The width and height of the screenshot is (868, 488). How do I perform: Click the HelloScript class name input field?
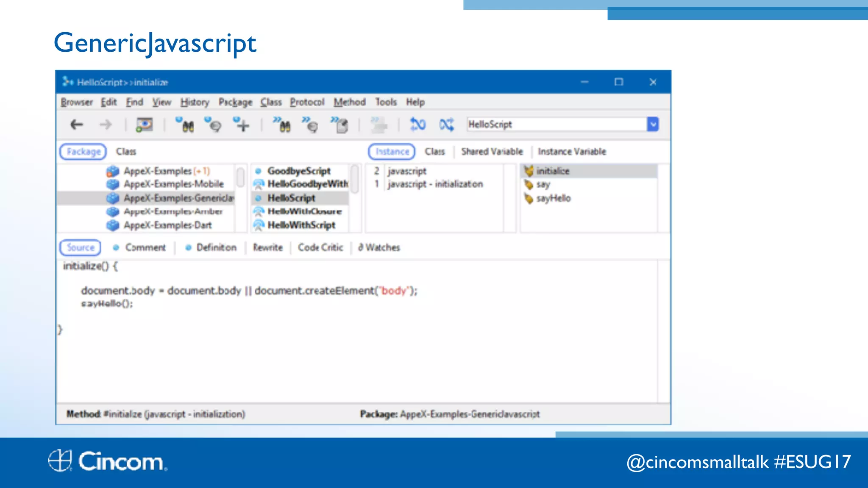click(x=557, y=124)
